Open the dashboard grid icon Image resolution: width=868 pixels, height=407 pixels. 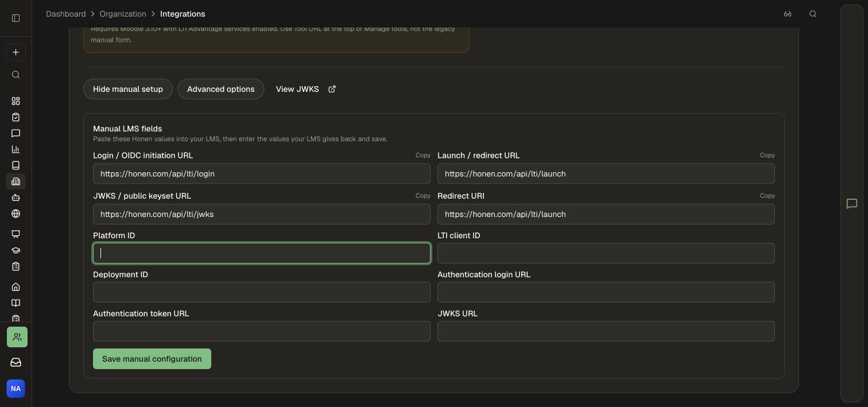point(15,101)
